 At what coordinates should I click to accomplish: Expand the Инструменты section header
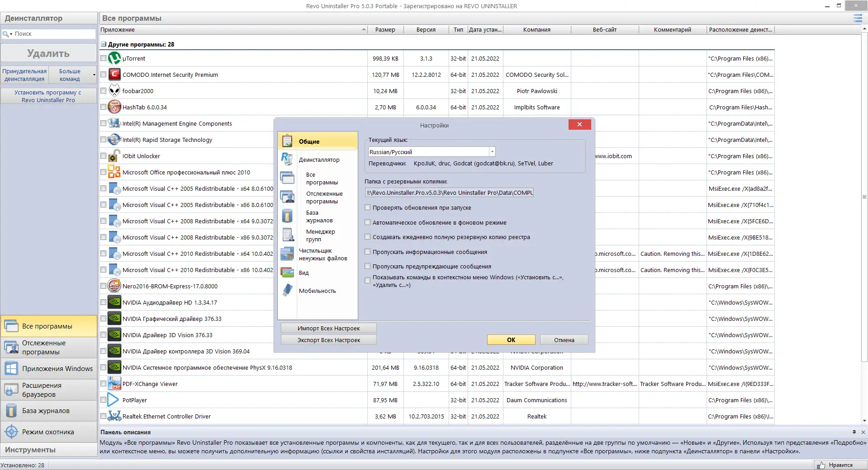coord(49,450)
